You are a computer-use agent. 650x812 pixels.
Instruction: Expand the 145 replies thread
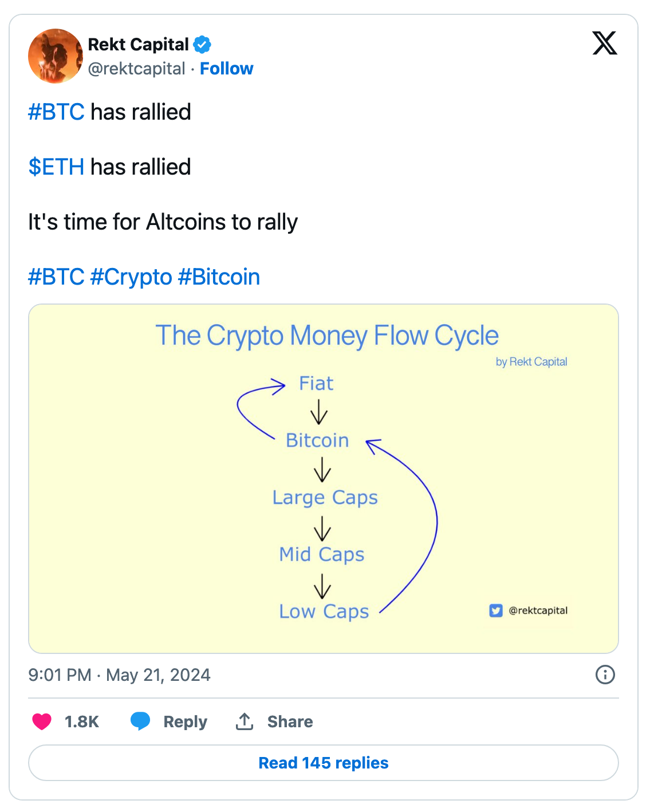[x=324, y=762]
